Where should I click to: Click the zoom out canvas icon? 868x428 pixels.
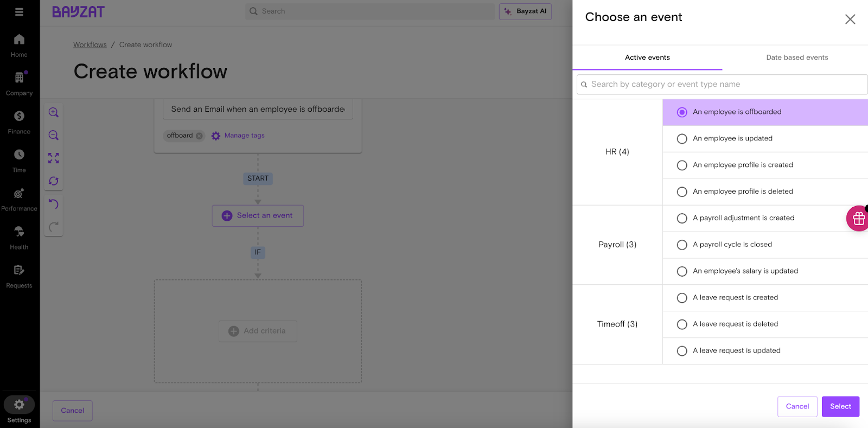pos(53,135)
